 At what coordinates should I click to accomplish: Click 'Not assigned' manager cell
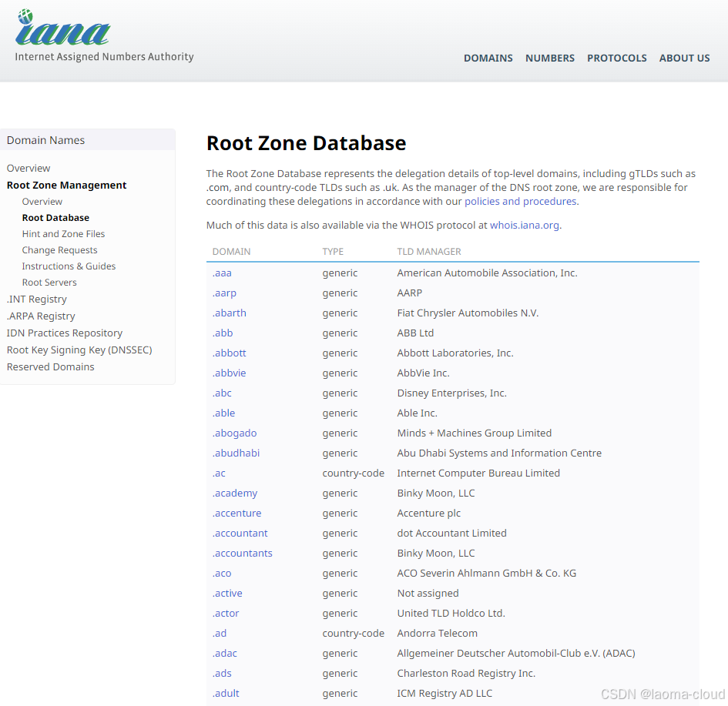[428, 594]
